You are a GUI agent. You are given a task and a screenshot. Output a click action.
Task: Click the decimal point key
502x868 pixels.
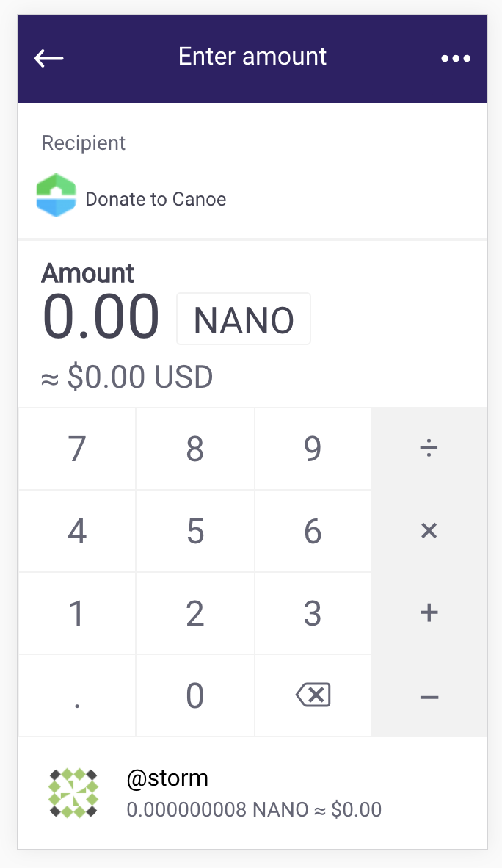tap(76, 695)
